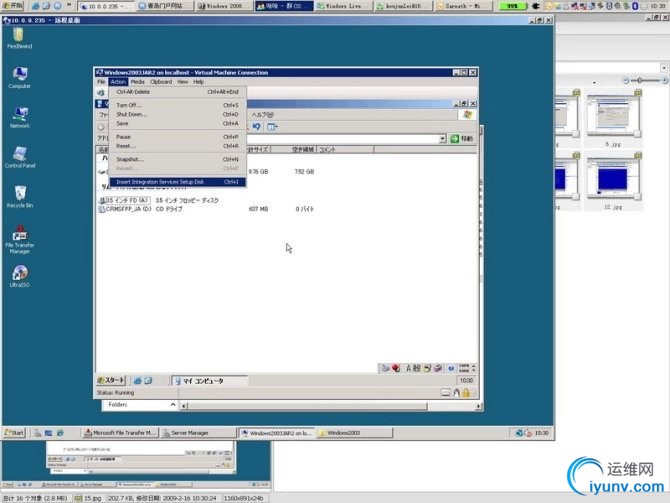
Task: Open the Control Panel desktop icon
Action: (x=20, y=157)
